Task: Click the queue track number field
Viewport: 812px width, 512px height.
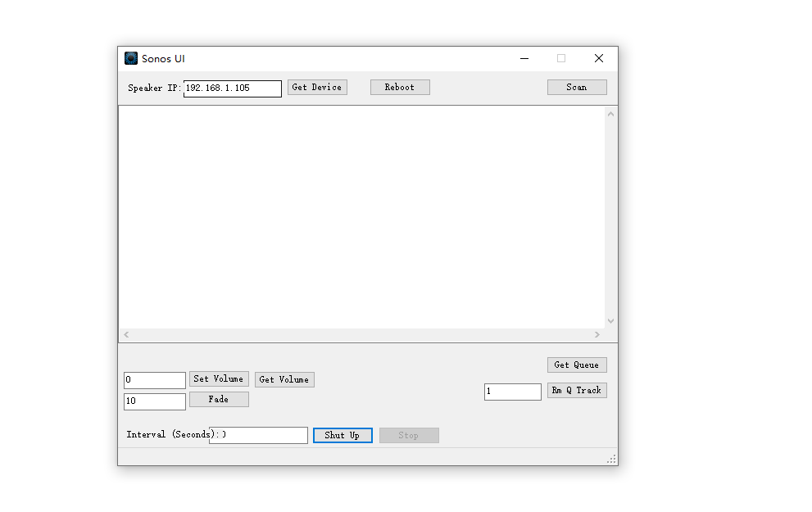Action: tap(513, 392)
